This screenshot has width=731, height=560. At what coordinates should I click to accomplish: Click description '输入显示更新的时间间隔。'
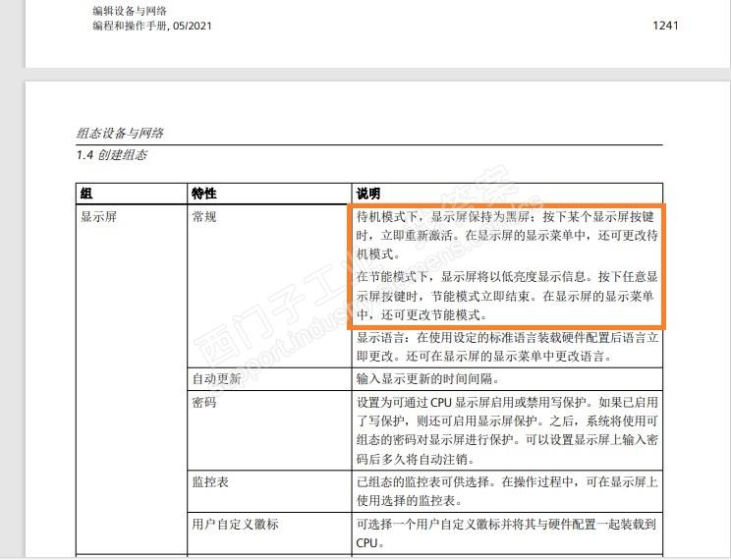point(429,378)
